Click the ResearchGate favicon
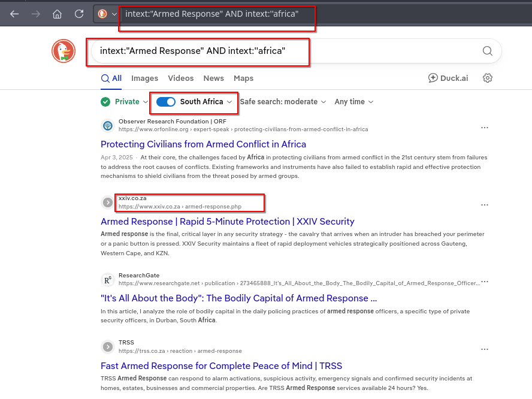Image resolution: width=532 pixels, height=399 pixels. 108,280
